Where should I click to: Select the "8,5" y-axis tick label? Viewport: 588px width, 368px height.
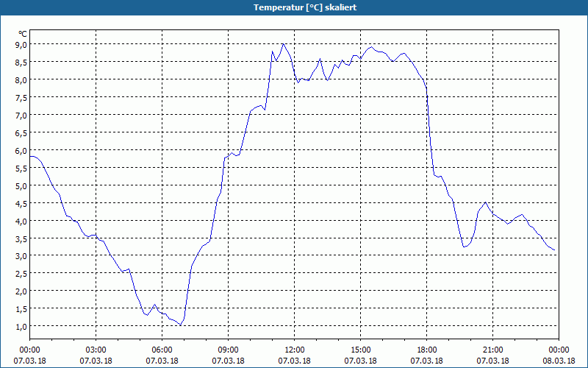click(21, 63)
